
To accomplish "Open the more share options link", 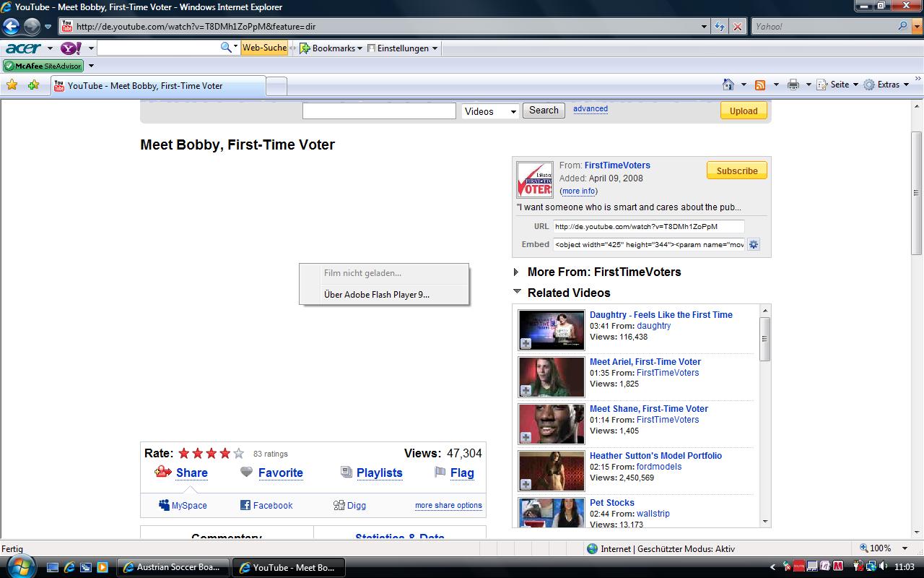I will pyautogui.click(x=448, y=506).
